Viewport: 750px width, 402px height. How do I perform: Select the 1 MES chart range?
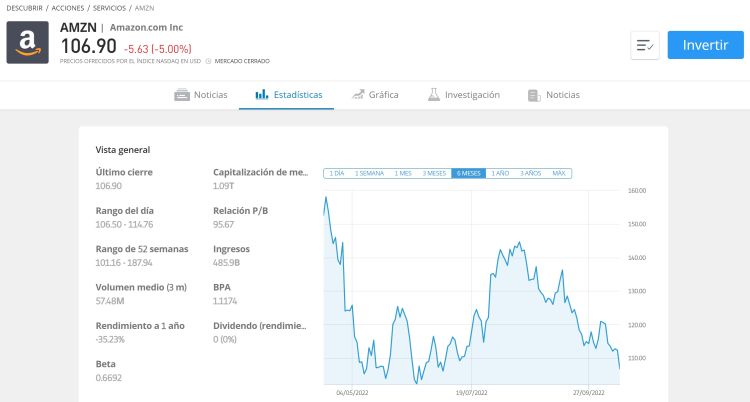(x=403, y=173)
